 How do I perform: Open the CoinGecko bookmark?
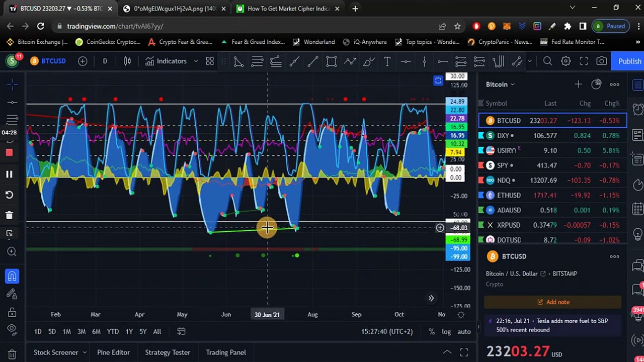coord(108,42)
